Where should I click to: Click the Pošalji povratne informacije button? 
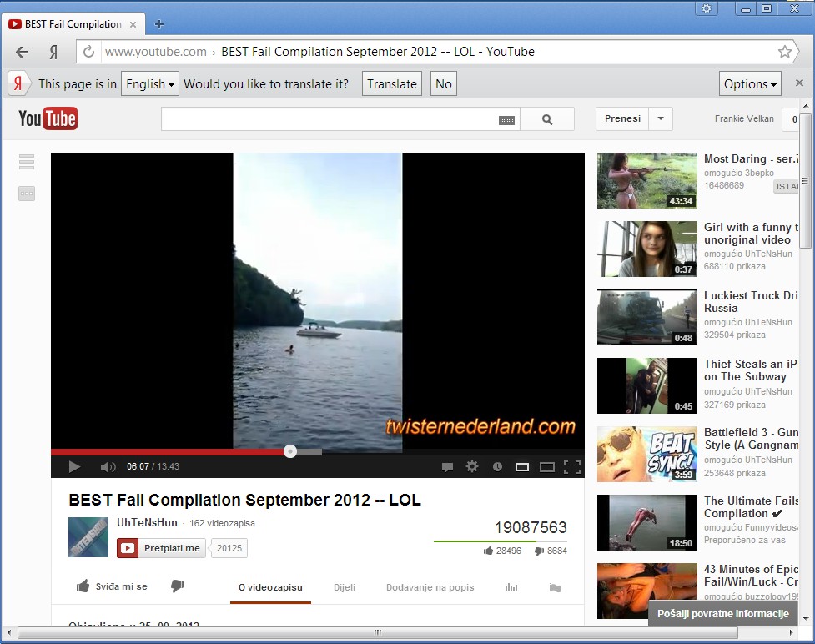click(x=722, y=613)
